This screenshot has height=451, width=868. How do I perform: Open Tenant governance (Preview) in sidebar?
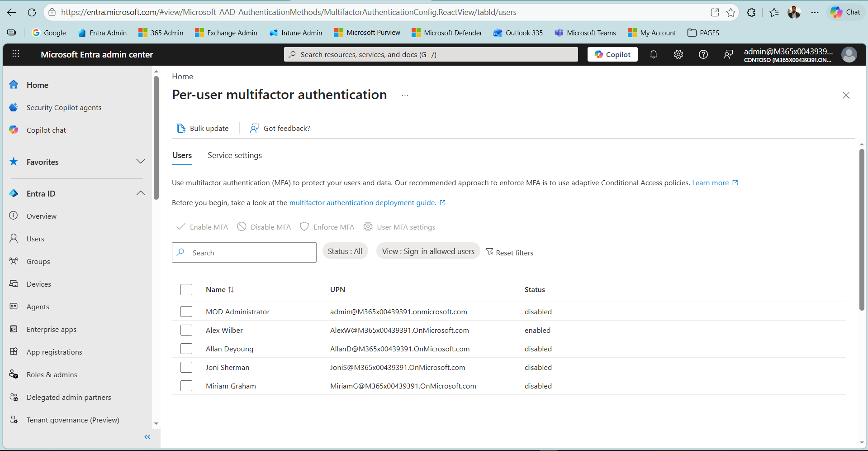73,420
